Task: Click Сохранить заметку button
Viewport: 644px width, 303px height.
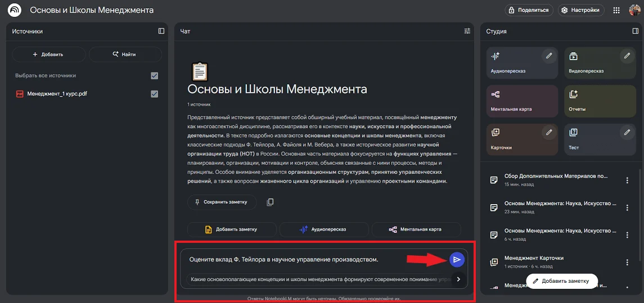Action: (x=221, y=202)
